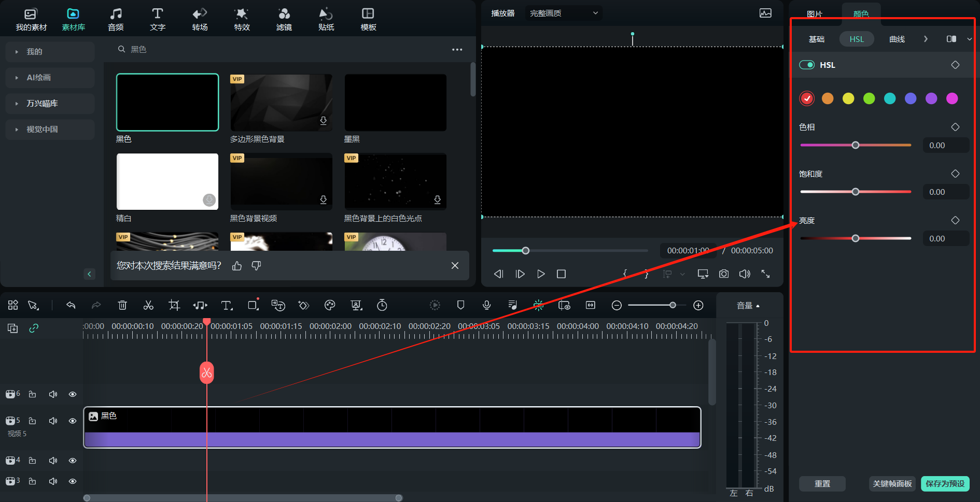Click the 重置 reset button
The width and height of the screenshot is (980, 502).
click(822, 483)
